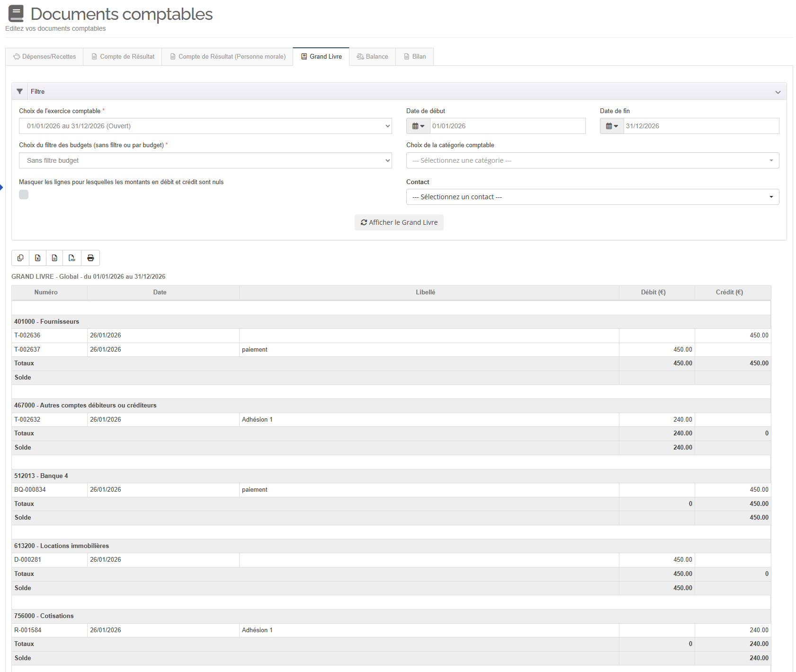This screenshot has width=796, height=672.
Task: Toggle the hide zero-amount lines checkbox
Action: 24,195
